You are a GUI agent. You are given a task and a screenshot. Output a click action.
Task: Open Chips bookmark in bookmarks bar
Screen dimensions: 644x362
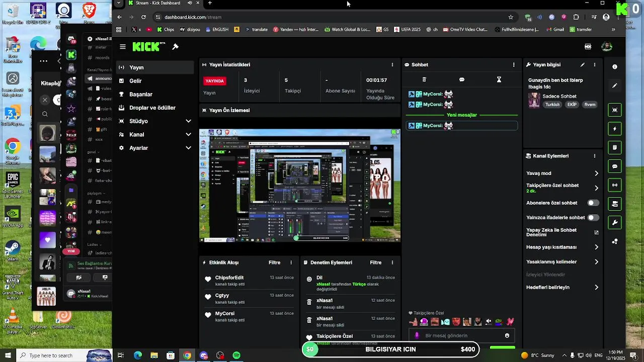[x=166, y=30]
